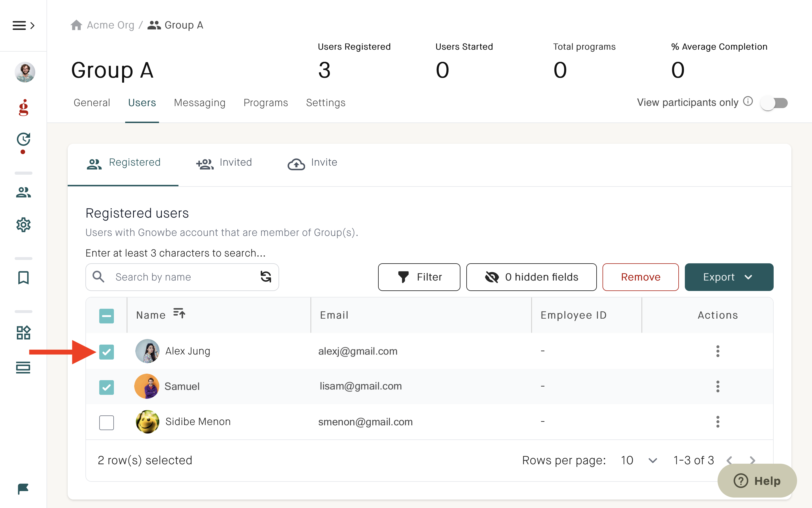Screen dimensions: 812x508
Task: Select the Invited sub-tab
Action: click(x=224, y=164)
